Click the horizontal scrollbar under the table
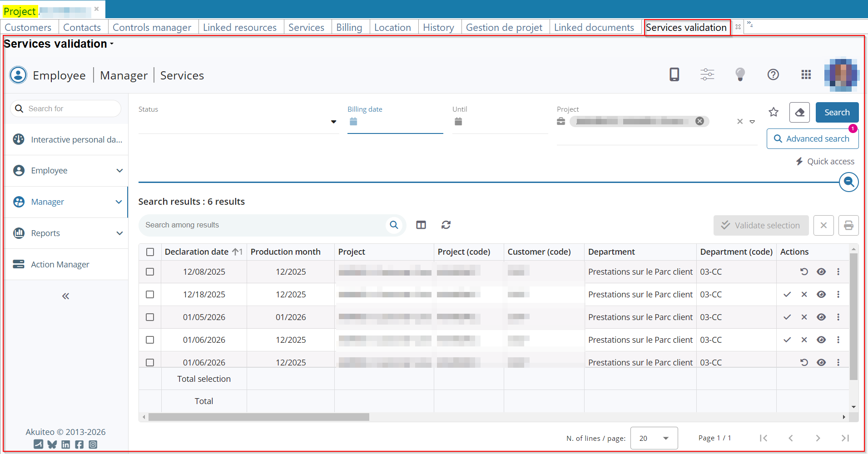868x454 pixels. click(x=259, y=417)
